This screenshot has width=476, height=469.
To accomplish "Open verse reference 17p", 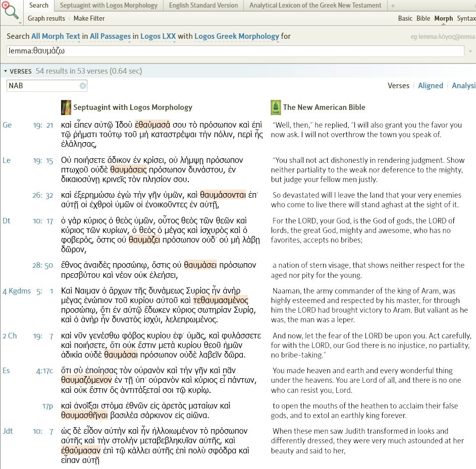I will [x=47, y=406].
